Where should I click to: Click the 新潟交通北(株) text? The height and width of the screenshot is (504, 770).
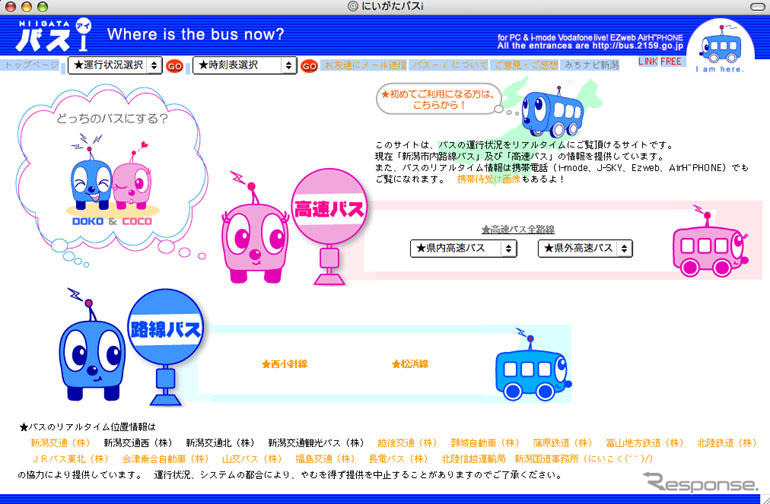point(220,443)
